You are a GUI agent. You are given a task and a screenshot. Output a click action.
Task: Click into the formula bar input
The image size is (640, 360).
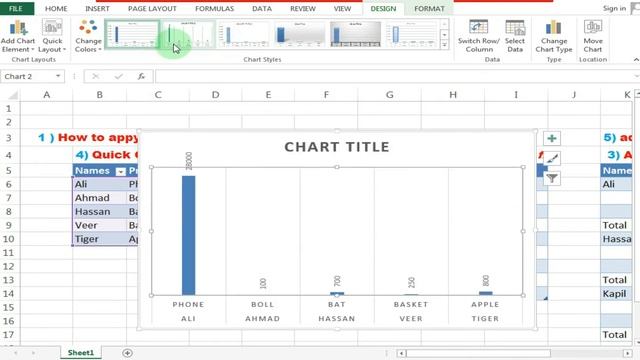click(x=395, y=76)
